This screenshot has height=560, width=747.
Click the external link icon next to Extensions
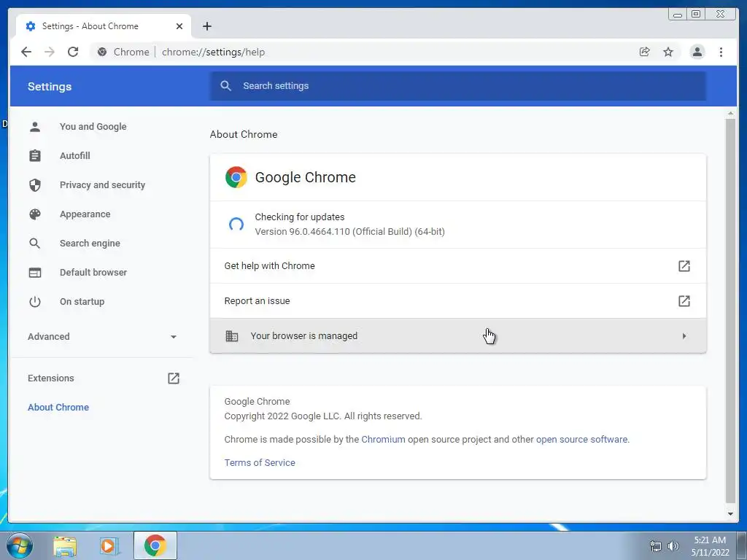174,378
